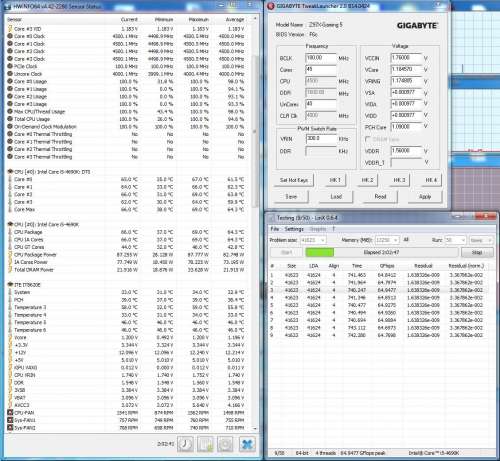Click the HWiNFO scrollbar down arrow
This screenshot has height=461, width=500.
click(x=255, y=428)
